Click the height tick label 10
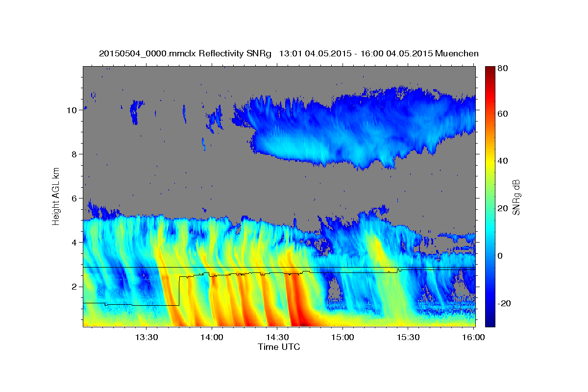Image resolution: width=588 pixels, height=392 pixels. (x=72, y=110)
